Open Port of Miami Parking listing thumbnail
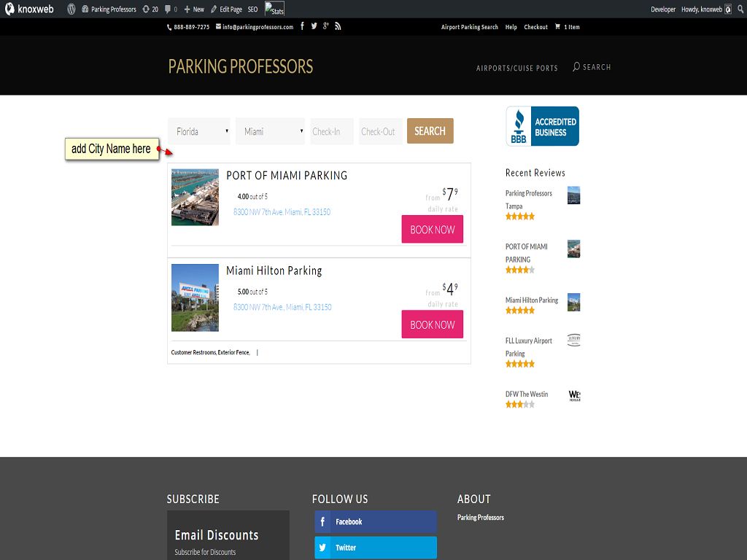 pyautogui.click(x=195, y=197)
